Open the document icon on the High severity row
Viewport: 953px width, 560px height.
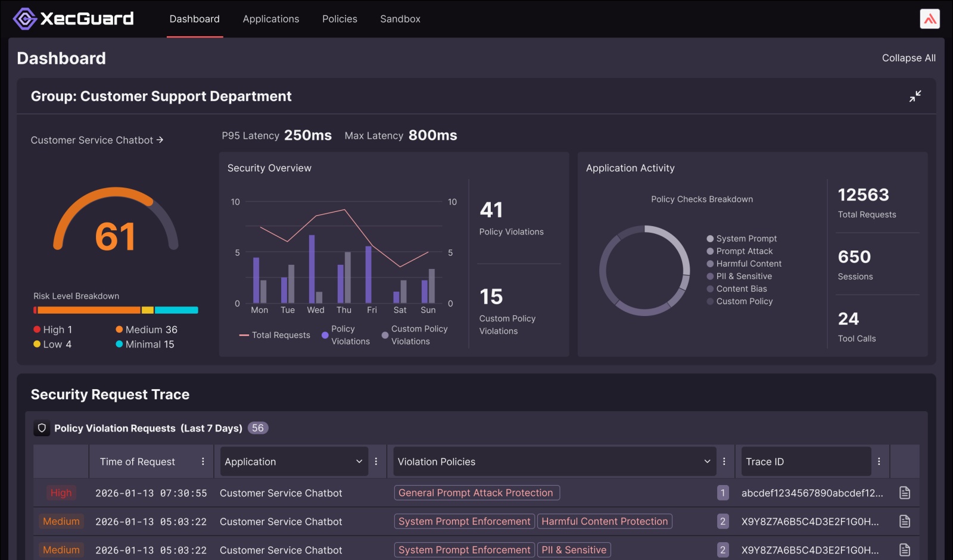pyautogui.click(x=905, y=493)
